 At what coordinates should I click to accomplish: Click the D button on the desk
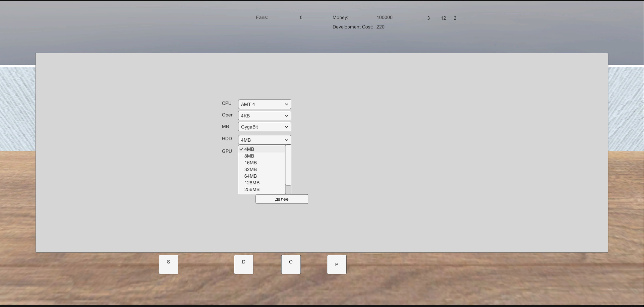244,264
